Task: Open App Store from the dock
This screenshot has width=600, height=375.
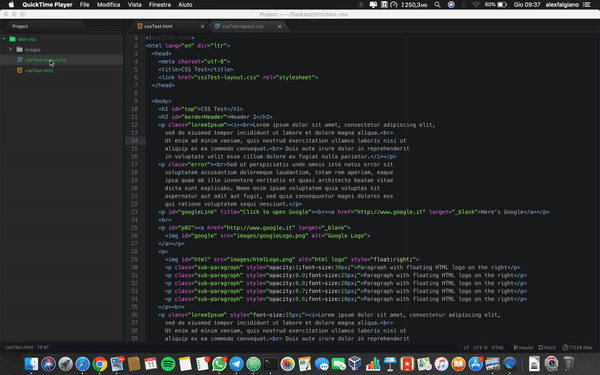Action: tap(476, 364)
